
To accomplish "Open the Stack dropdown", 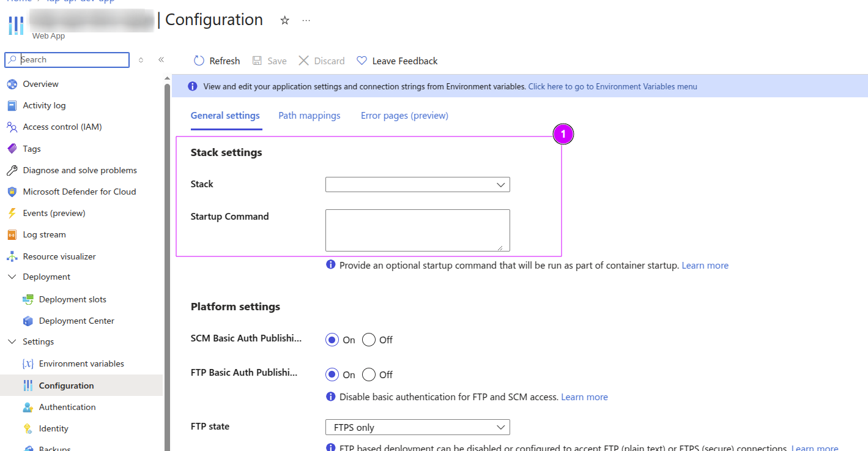I will pos(417,184).
